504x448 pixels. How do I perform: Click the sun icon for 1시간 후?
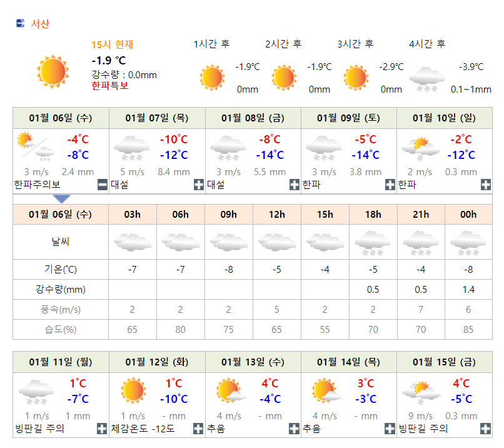coord(212,78)
